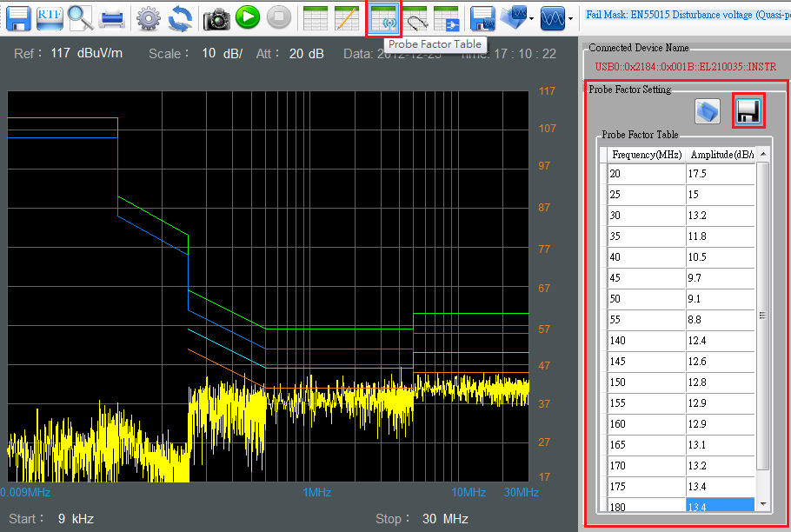Expand the dropdown arrow beside the blue waveform icon
The width and height of the screenshot is (791, 532).
pyautogui.click(x=570, y=19)
